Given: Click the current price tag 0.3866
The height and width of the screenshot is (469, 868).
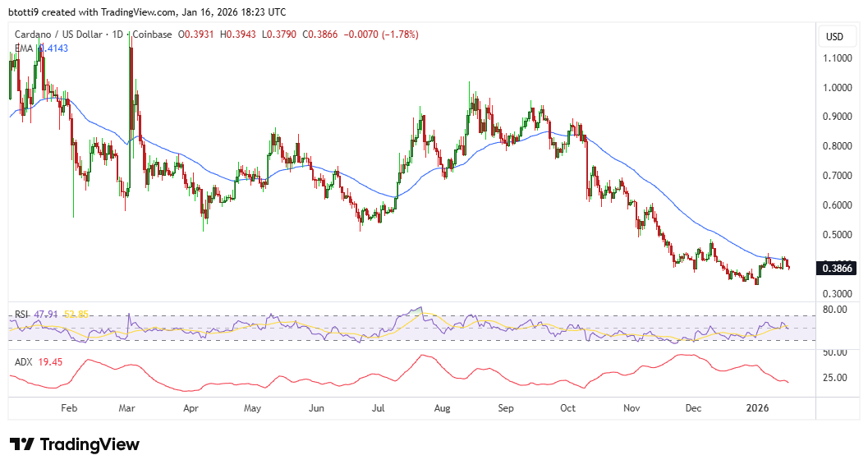Looking at the screenshot, I should (x=838, y=268).
